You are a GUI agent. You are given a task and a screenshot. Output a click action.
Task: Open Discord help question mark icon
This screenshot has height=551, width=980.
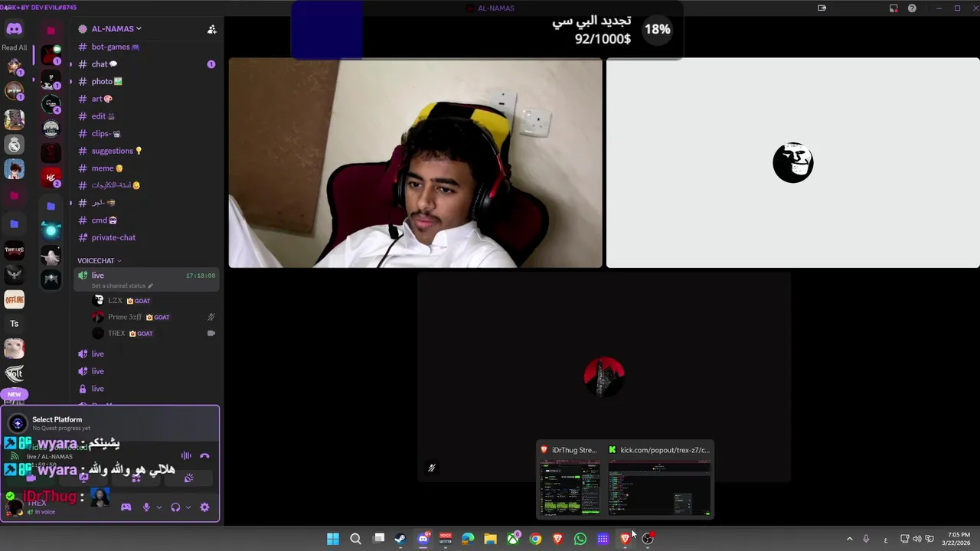click(912, 8)
